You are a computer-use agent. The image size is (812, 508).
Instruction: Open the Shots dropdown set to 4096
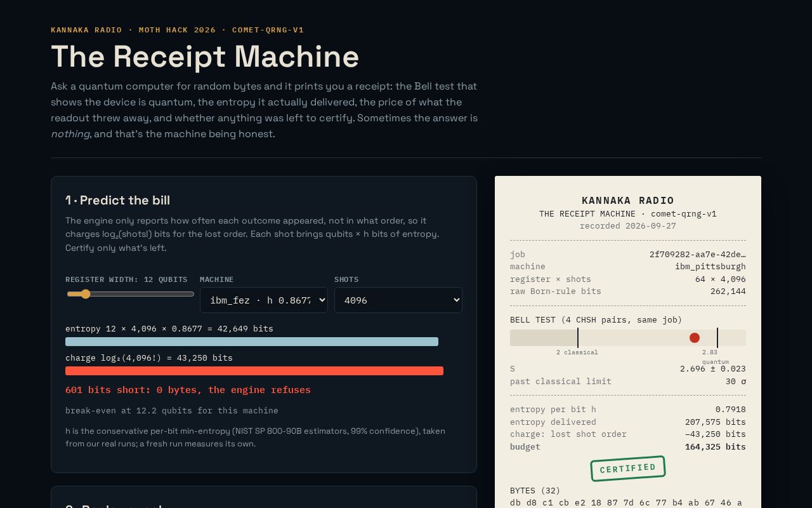click(x=398, y=300)
